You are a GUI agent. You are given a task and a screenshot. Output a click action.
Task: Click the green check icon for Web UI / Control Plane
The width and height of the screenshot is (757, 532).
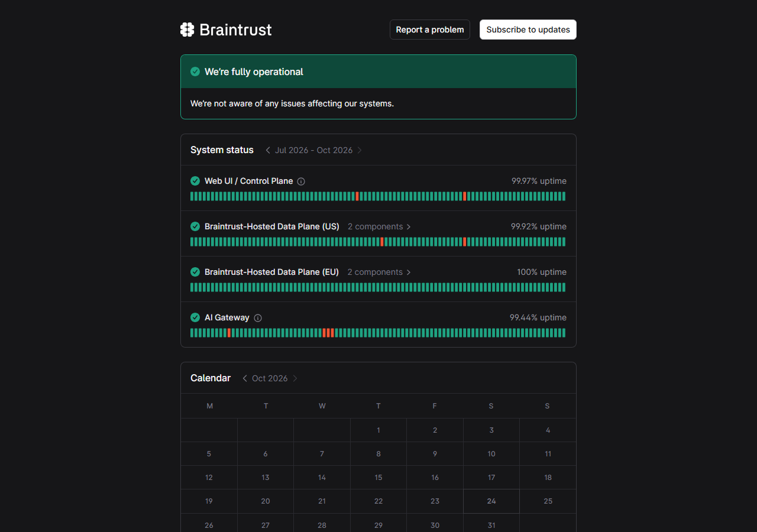[x=195, y=181]
